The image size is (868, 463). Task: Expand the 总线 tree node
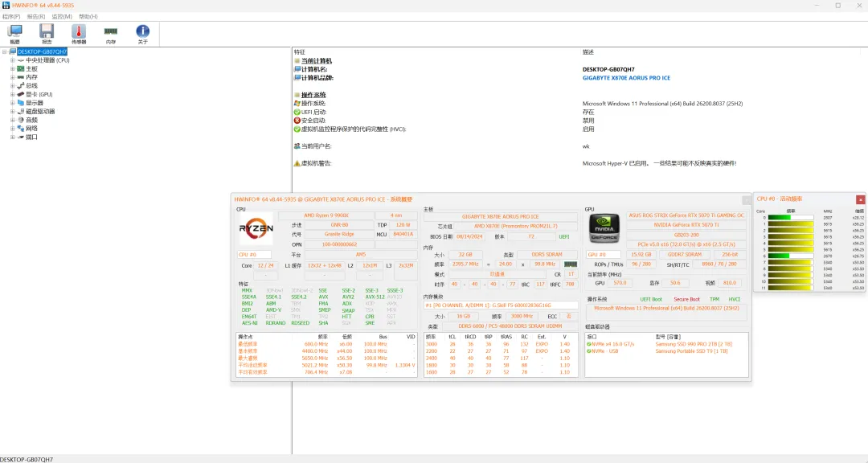(x=12, y=86)
